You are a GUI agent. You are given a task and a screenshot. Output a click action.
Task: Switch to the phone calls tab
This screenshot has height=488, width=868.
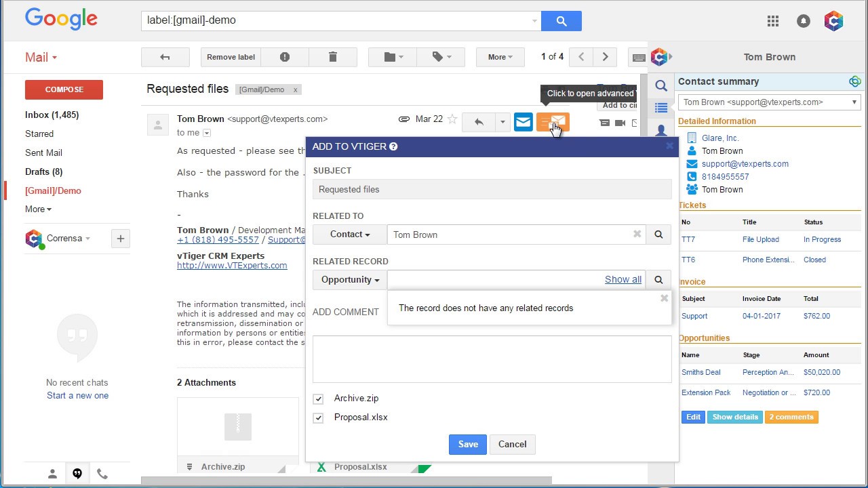102,474
